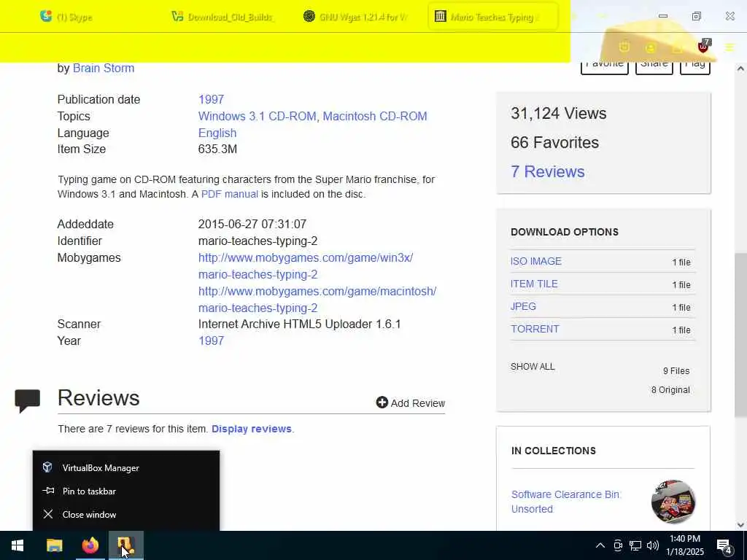This screenshot has width=747, height=560.
Task: Open the PDF manual link
Action: tap(230, 194)
